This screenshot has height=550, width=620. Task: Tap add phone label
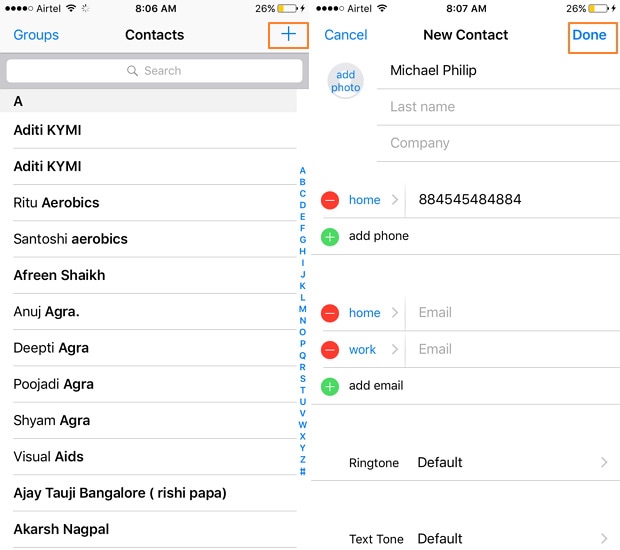coord(378,236)
